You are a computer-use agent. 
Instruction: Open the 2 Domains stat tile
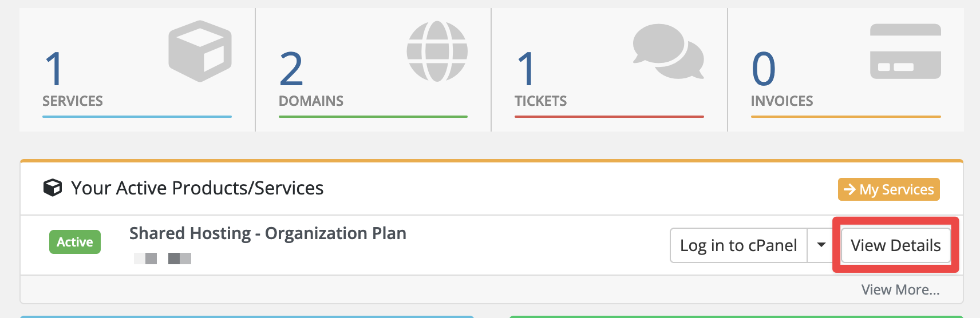[373, 70]
